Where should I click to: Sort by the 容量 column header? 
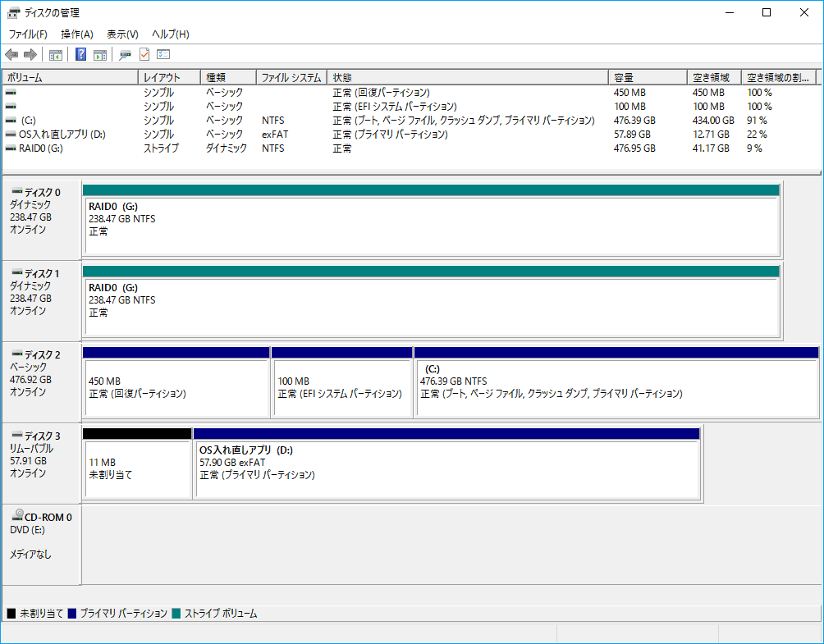(647, 77)
